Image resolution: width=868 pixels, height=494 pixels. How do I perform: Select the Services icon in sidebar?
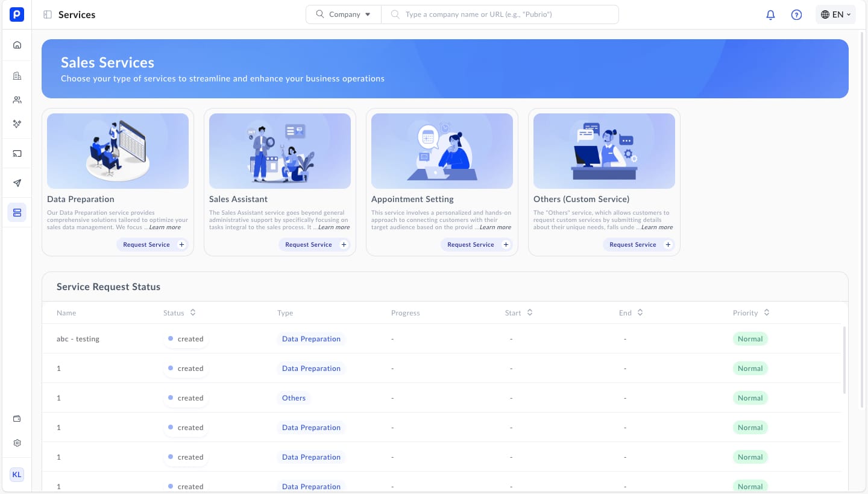click(17, 212)
